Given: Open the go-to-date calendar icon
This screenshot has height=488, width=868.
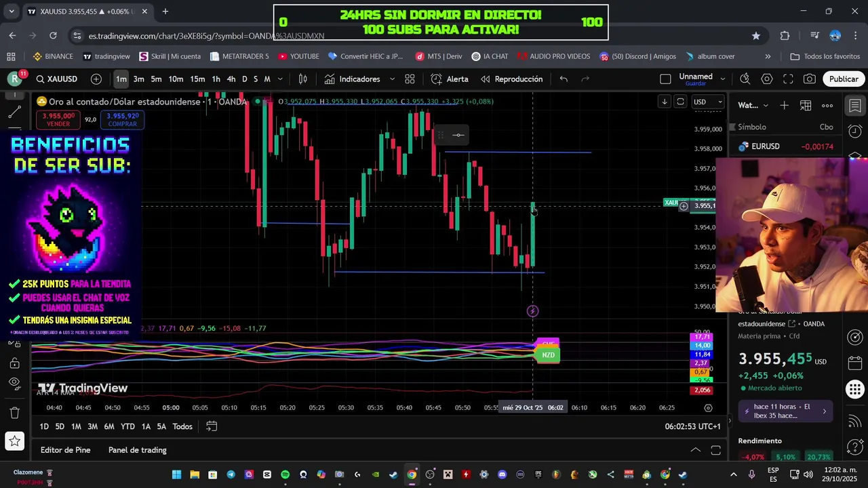Looking at the screenshot, I should coord(212,426).
